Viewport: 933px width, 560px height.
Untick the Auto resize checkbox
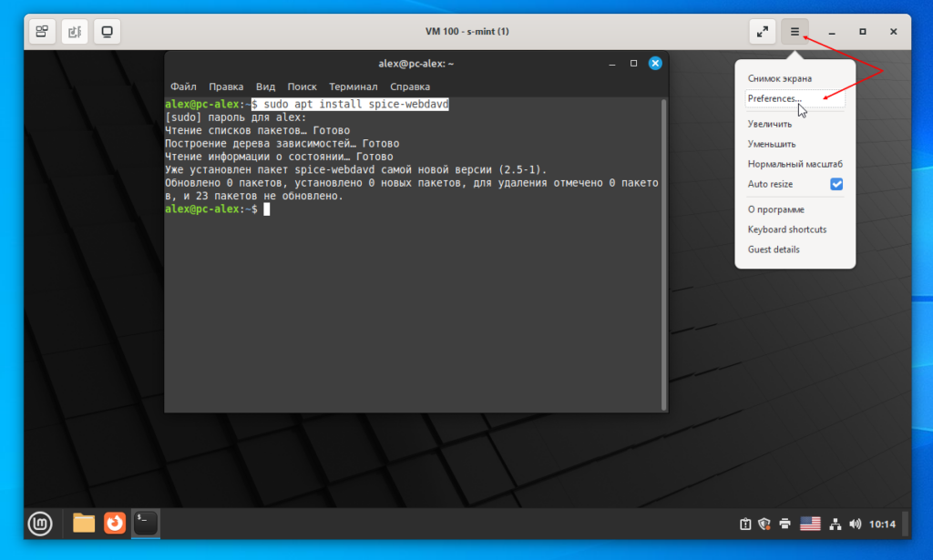(836, 184)
